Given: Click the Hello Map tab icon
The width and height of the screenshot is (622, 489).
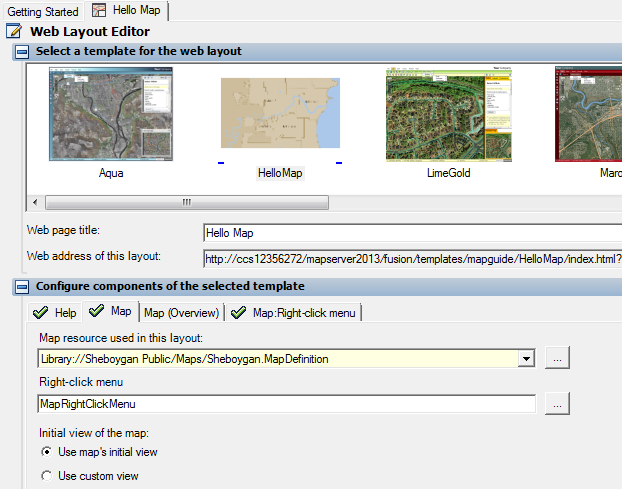Looking at the screenshot, I should click(x=99, y=10).
